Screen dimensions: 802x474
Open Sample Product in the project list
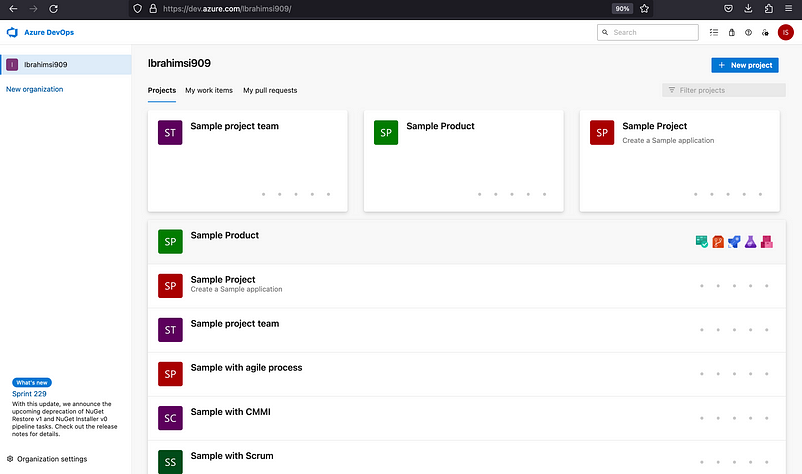click(x=225, y=235)
